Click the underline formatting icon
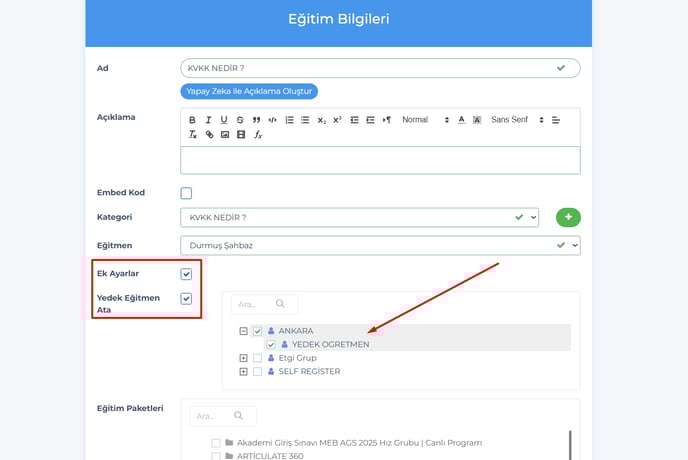 coord(224,120)
